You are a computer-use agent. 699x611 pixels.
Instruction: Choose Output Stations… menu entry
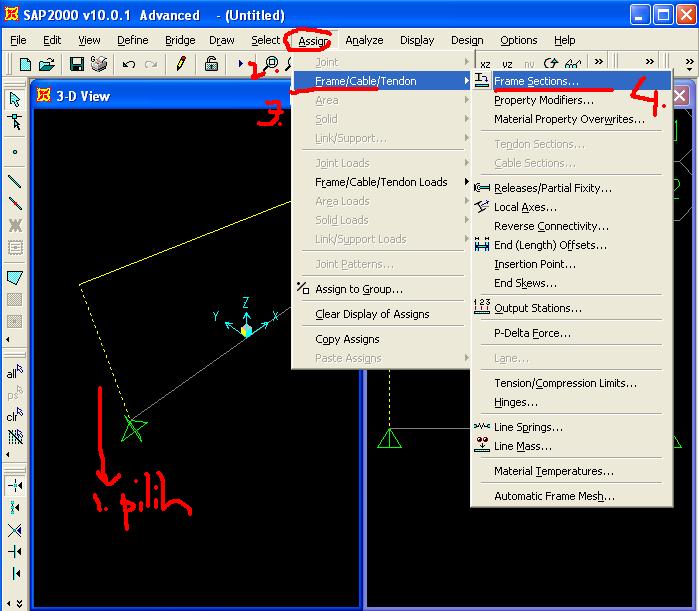coord(572,308)
